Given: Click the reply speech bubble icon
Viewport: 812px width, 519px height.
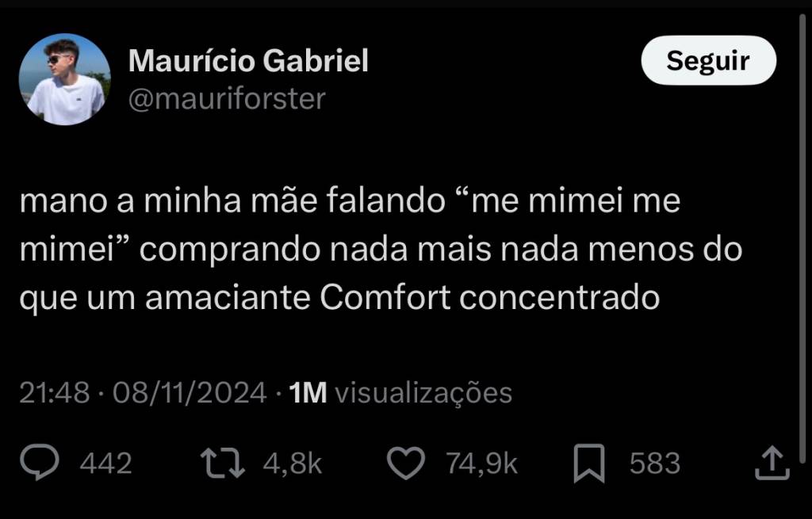Looking at the screenshot, I should point(40,462).
